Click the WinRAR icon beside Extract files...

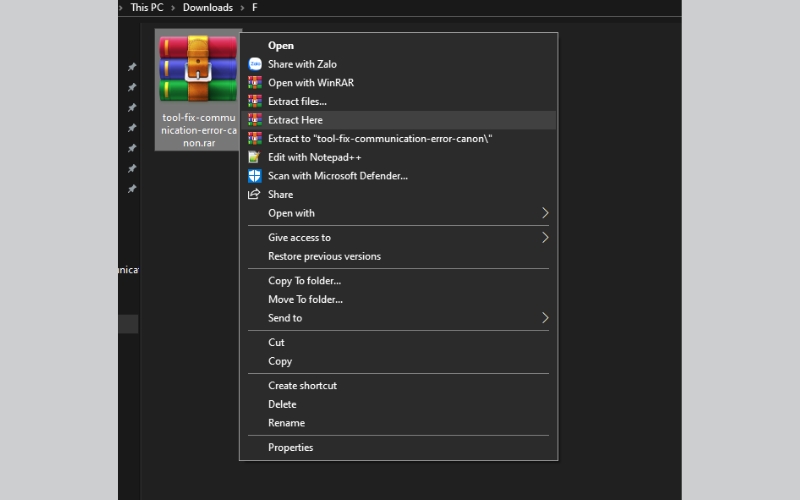255,102
